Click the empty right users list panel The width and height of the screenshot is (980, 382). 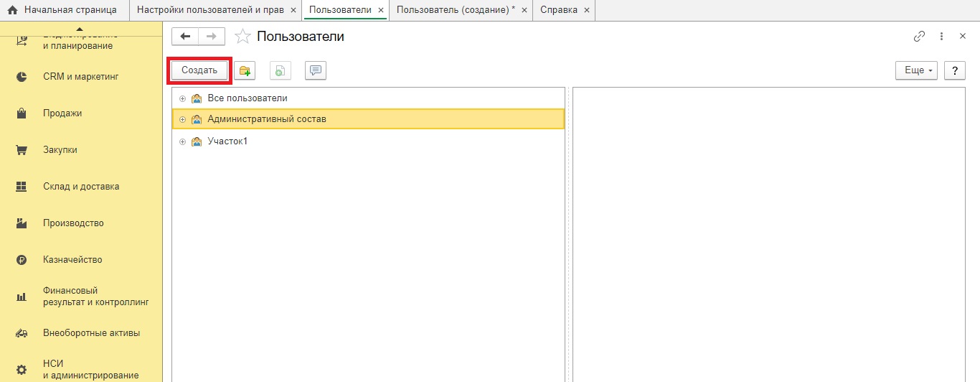pyautogui.click(x=769, y=235)
